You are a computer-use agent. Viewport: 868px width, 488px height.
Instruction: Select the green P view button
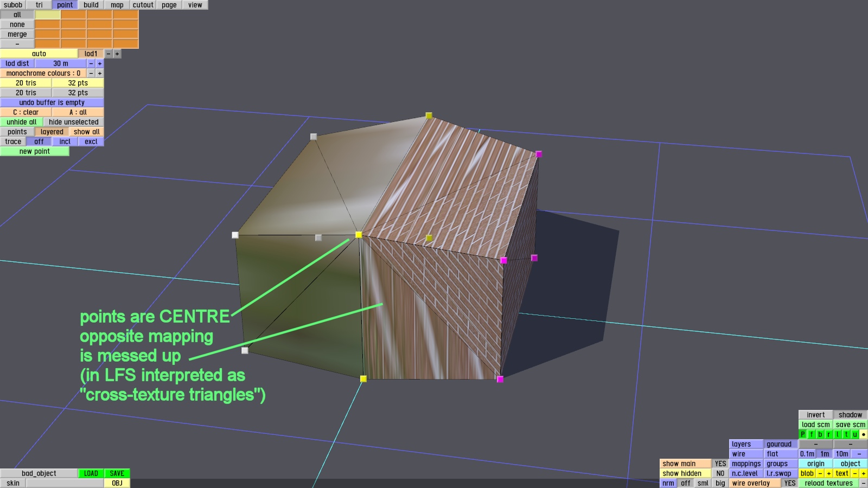(803, 434)
